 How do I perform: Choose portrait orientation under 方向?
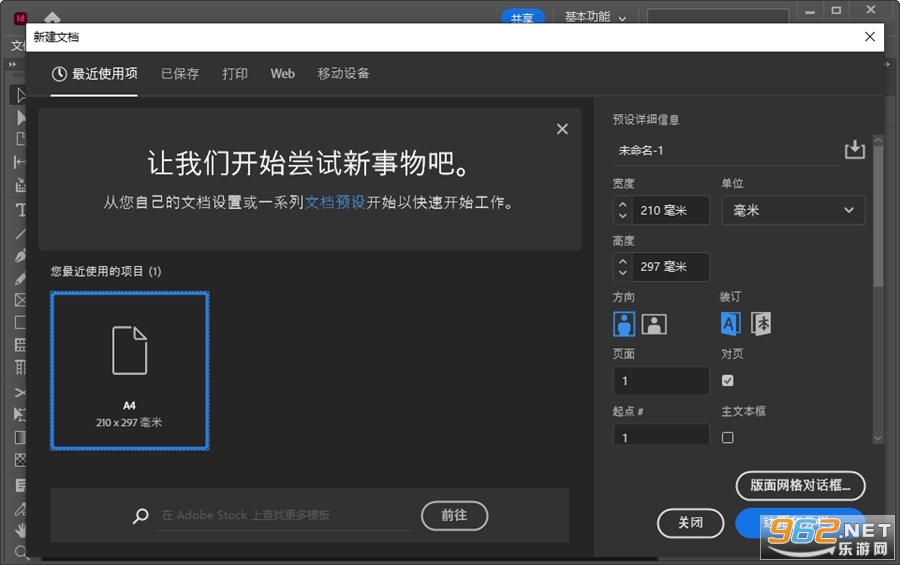point(624,324)
